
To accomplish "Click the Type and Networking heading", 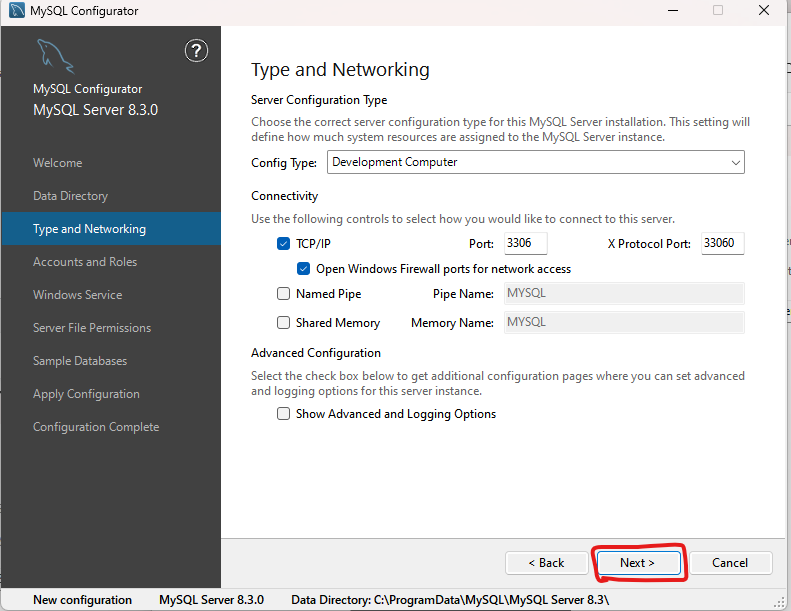I will point(341,70).
